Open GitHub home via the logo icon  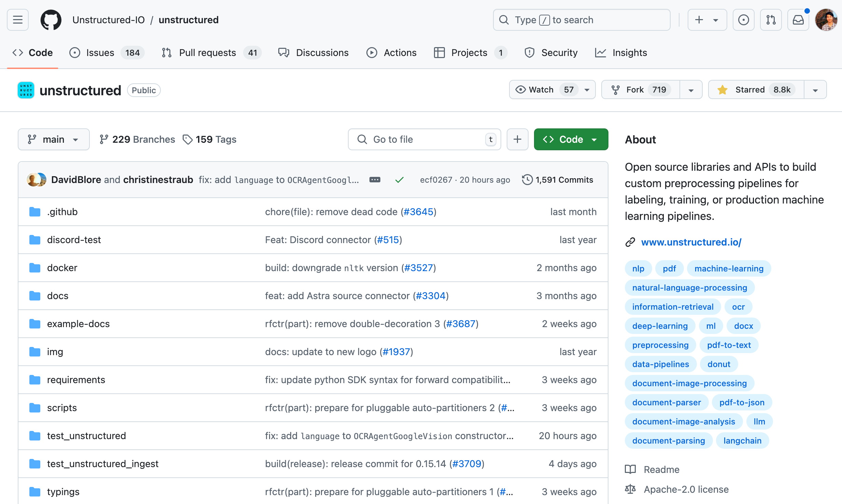click(x=51, y=20)
